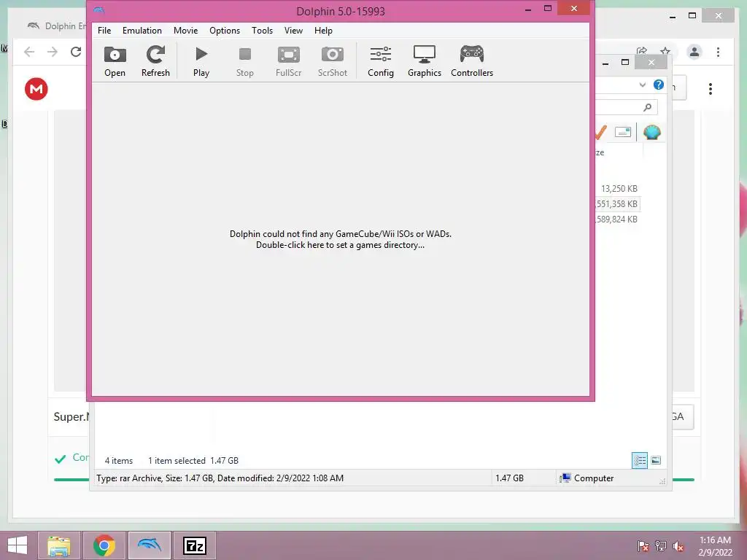
Task: Refresh the Dolphin game list
Action: [x=155, y=61]
